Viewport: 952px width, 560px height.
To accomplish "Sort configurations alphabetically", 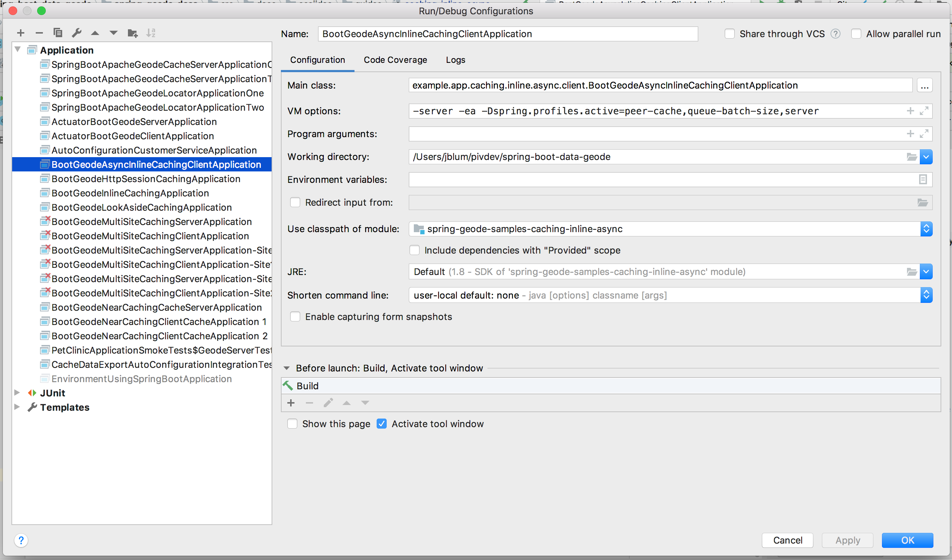I will click(x=151, y=33).
